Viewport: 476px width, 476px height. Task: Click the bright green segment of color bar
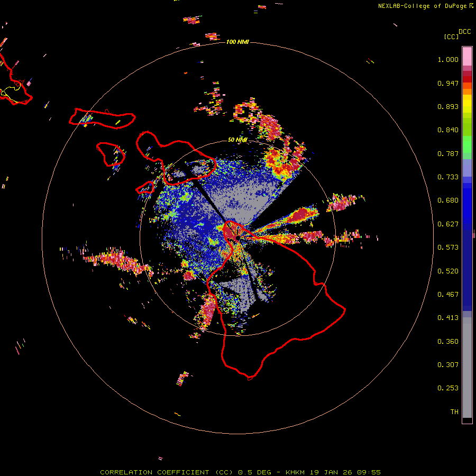click(467, 144)
